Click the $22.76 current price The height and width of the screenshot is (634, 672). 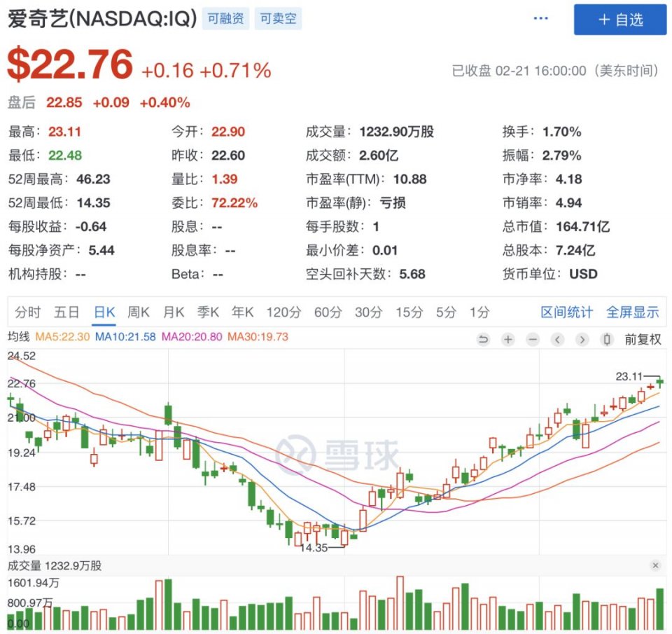(70, 64)
